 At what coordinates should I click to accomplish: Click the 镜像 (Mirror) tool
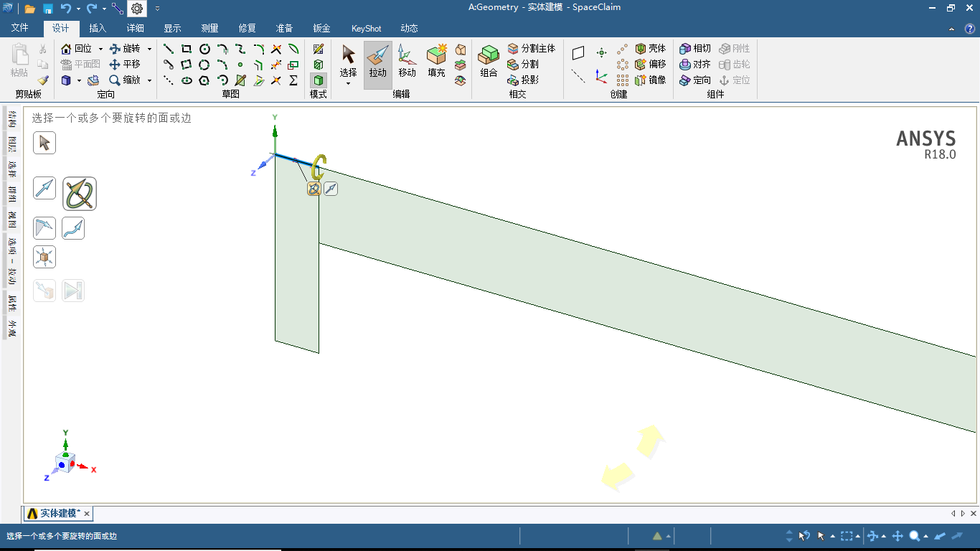pyautogui.click(x=651, y=80)
